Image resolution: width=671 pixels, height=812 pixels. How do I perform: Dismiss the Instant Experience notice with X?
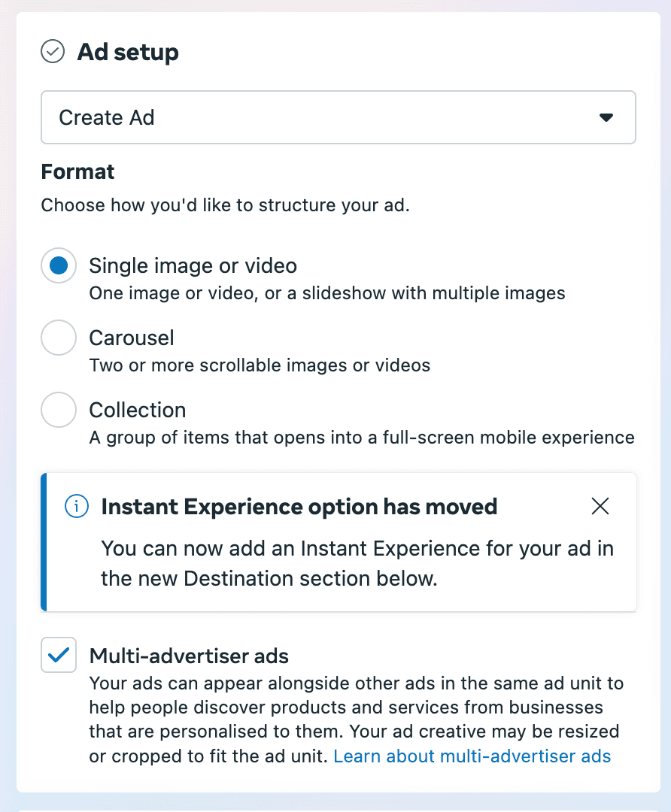coord(600,507)
